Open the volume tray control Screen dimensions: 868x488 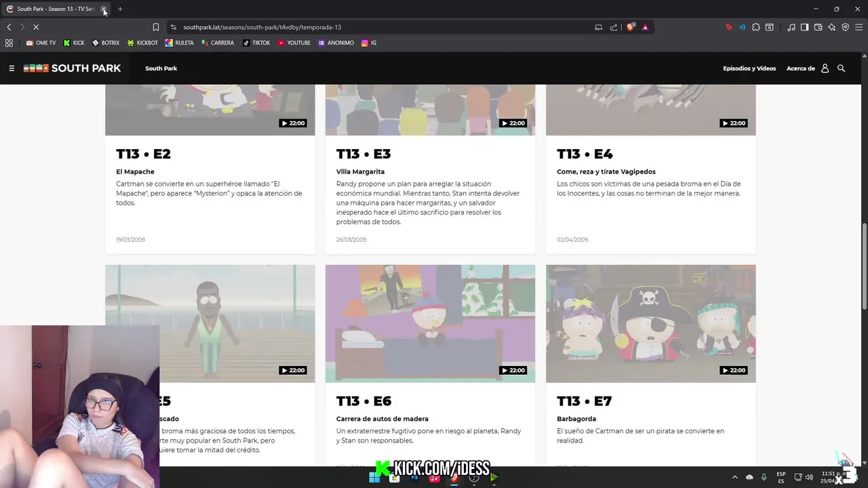(809, 477)
